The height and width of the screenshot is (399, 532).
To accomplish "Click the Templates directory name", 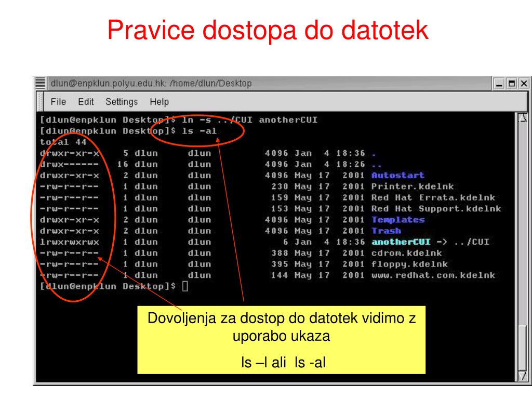I will click(398, 220).
